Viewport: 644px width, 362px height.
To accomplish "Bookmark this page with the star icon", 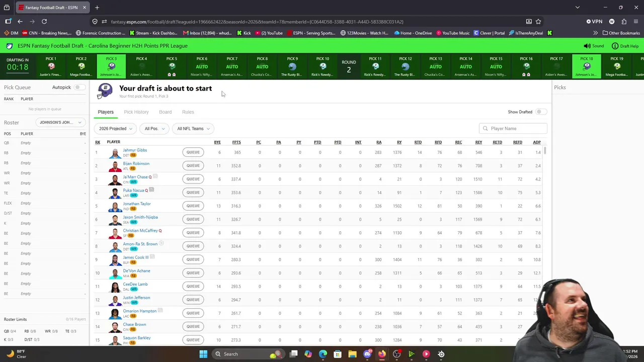I will coord(538,22).
